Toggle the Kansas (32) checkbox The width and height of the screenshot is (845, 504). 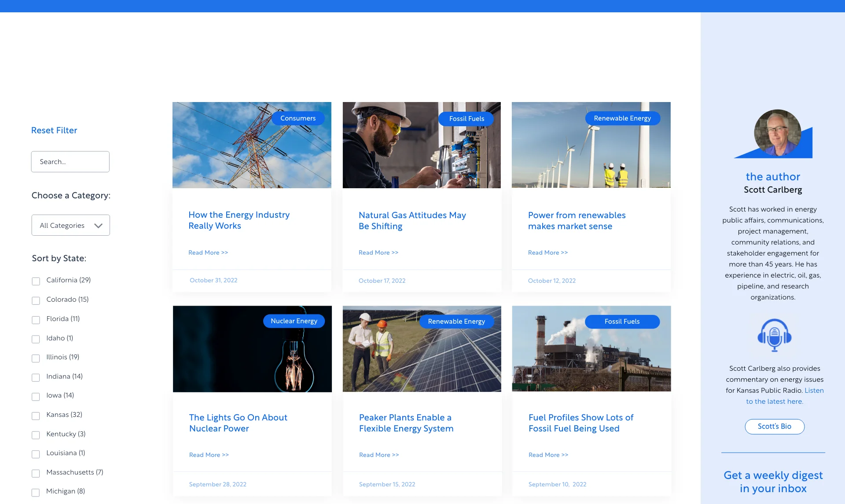click(36, 416)
